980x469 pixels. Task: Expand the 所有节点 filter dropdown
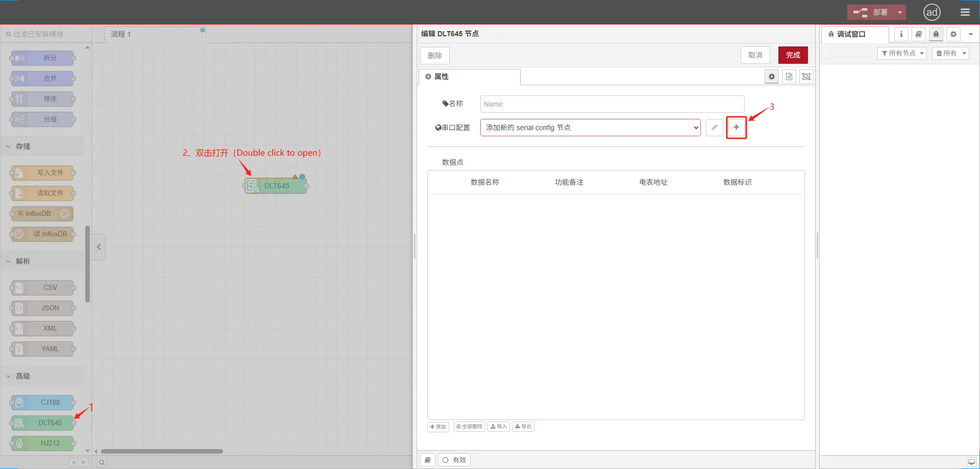[x=901, y=53]
